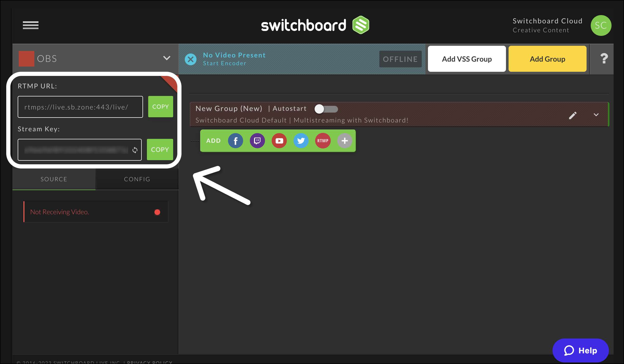Click the ADD destination label
This screenshot has height=364, width=624.
pyautogui.click(x=213, y=141)
